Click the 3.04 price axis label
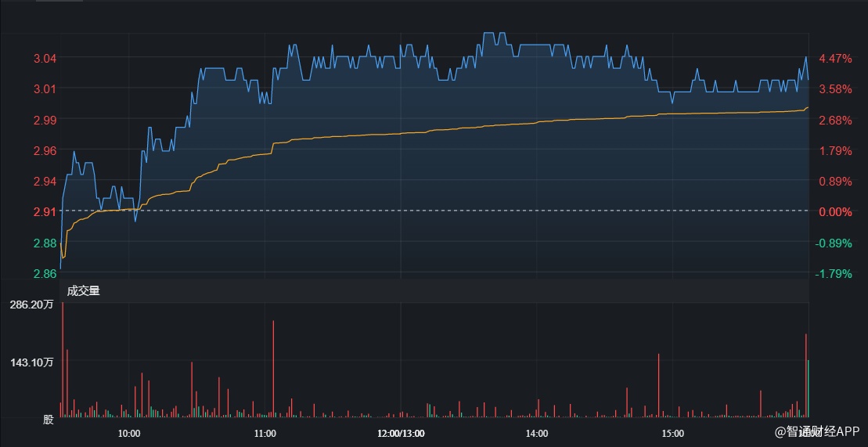Viewport: 868px width, 447px height. point(45,58)
